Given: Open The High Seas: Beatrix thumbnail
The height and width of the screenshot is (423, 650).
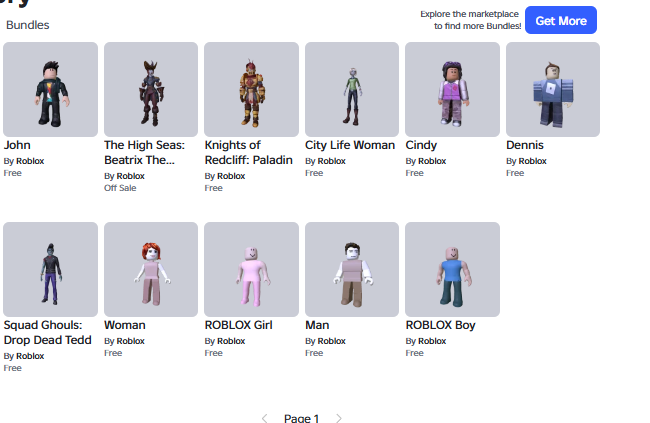Looking at the screenshot, I should point(151,89).
